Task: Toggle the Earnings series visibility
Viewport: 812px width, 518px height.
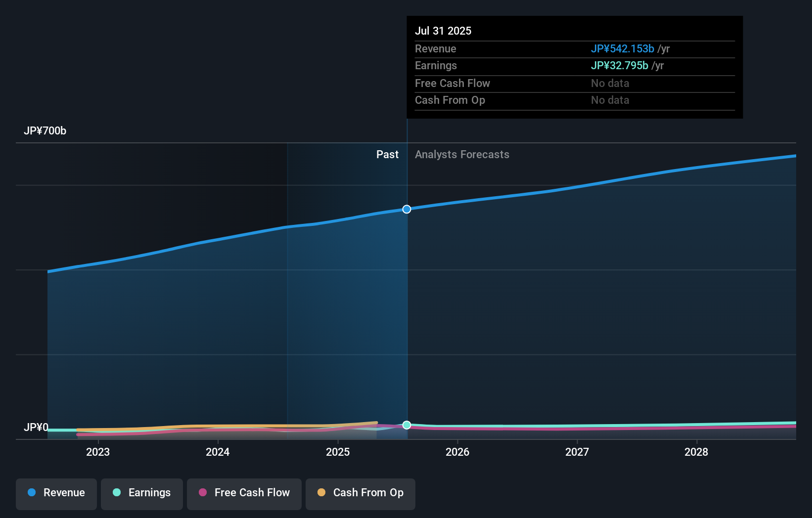Action: coord(141,493)
